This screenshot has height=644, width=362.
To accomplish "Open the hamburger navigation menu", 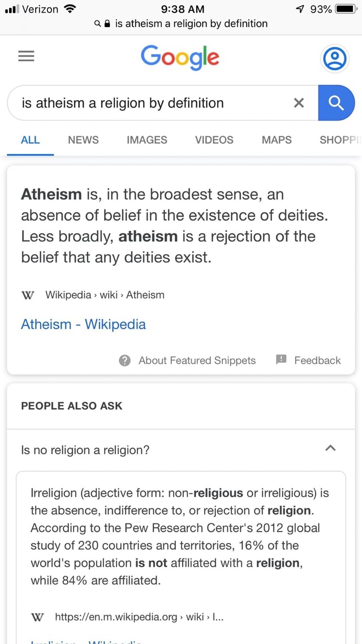I will [x=26, y=55].
